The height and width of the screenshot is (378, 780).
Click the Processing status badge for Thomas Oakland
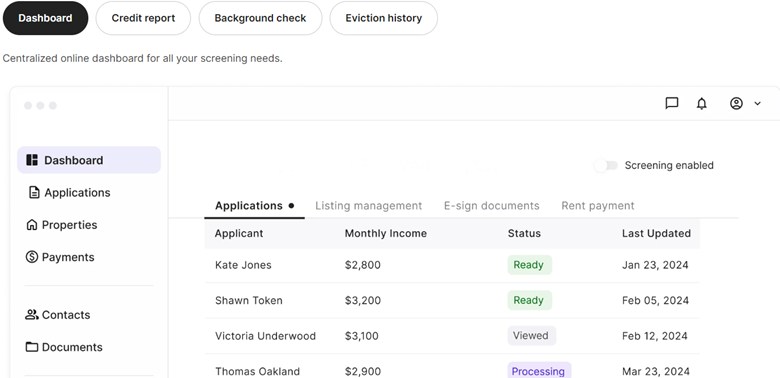(539, 371)
